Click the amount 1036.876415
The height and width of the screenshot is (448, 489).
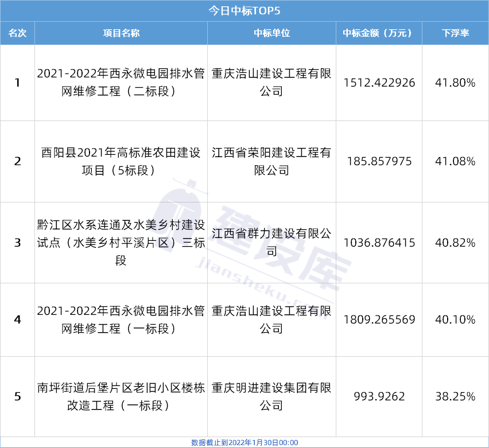coord(379,243)
